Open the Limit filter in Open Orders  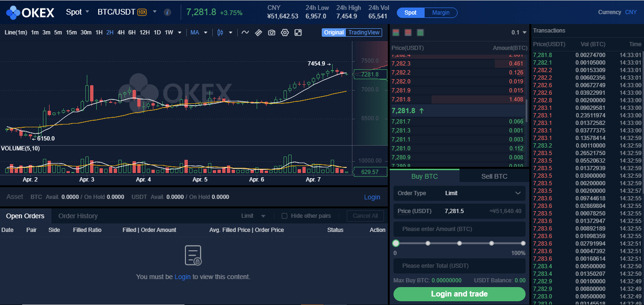click(253, 216)
